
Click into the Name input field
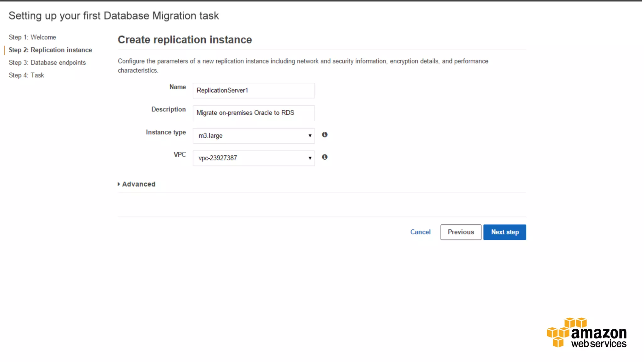[x=253, y=90]
